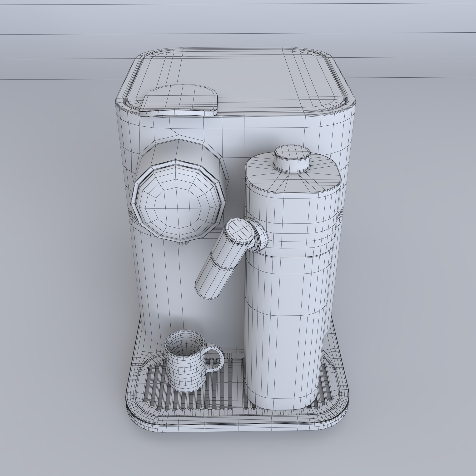Click the knob cap atop the milk container
Viewport: 476px width, 476px height.
(x=292, y=159)
